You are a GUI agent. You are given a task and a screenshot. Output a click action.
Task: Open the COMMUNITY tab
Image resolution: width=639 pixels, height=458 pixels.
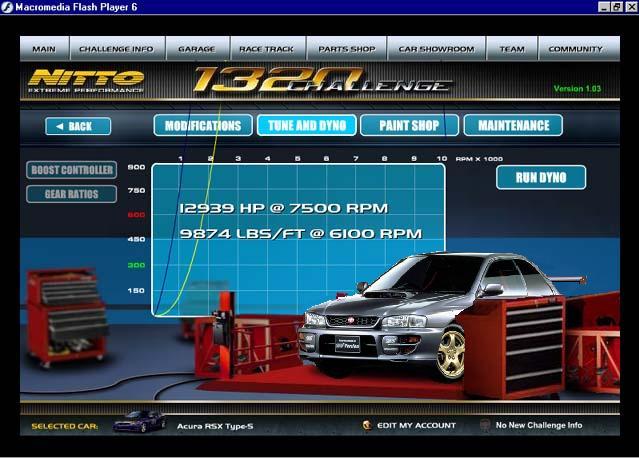pos(579,49)
